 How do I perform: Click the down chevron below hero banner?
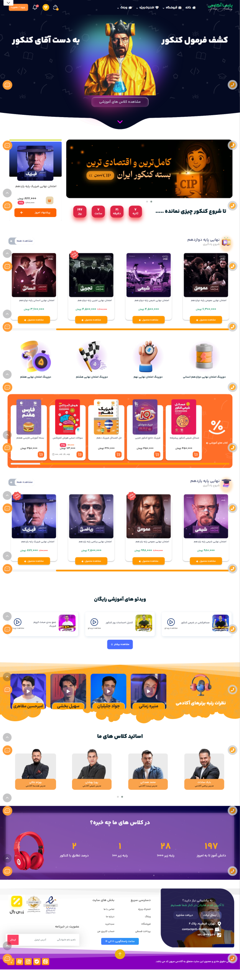[120, 122]
